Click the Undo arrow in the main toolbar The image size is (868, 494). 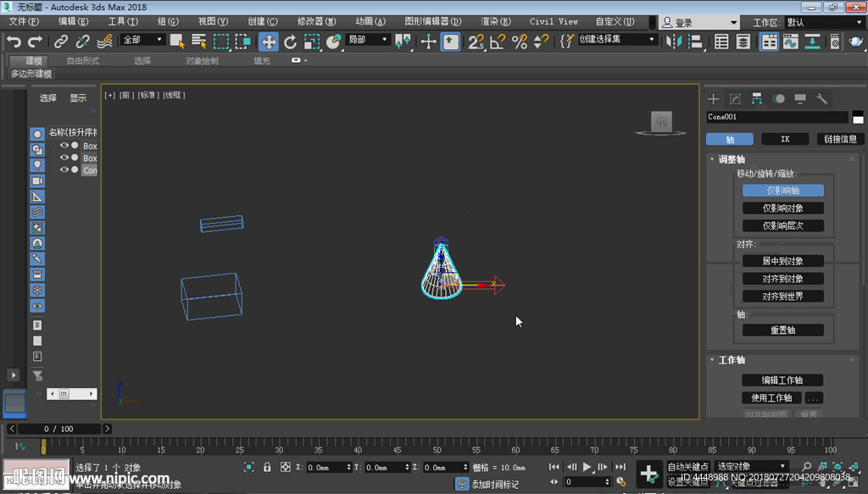14,42
